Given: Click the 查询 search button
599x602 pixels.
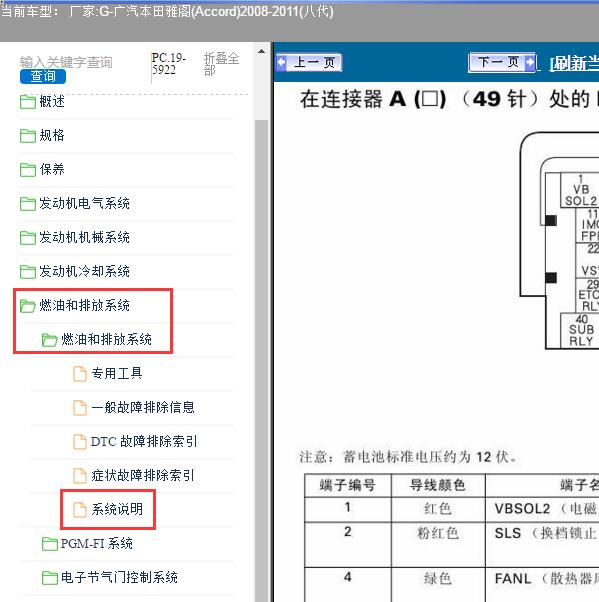Looking at the screenshot, I should pos(43,76).
